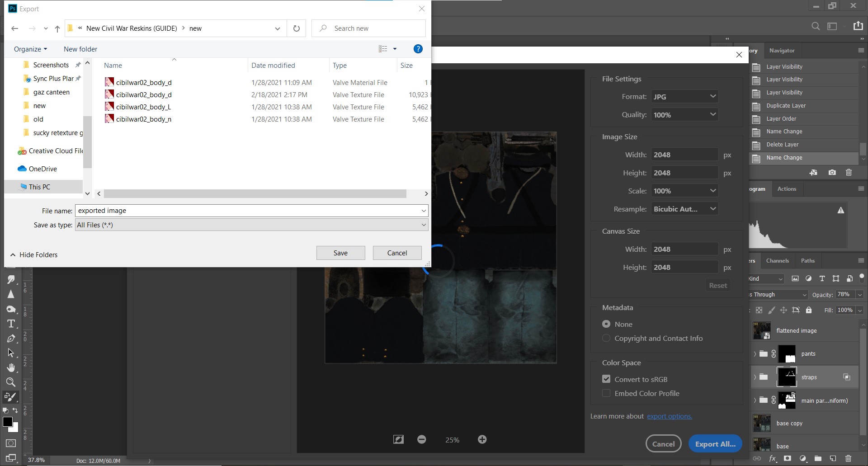This screenshot has height=466, width=868.
Task: Select the Path Selection arrow tool
Action: pos(11,353)
